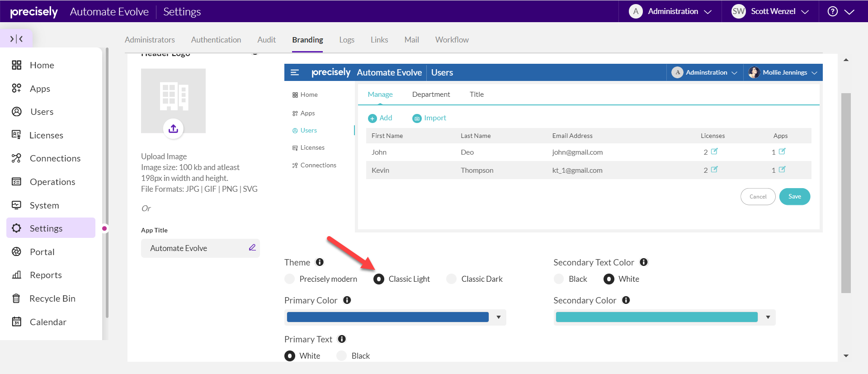Show Secondary Color info icon
The width and height of the screenshot is (868, 374).
point(626,300)
